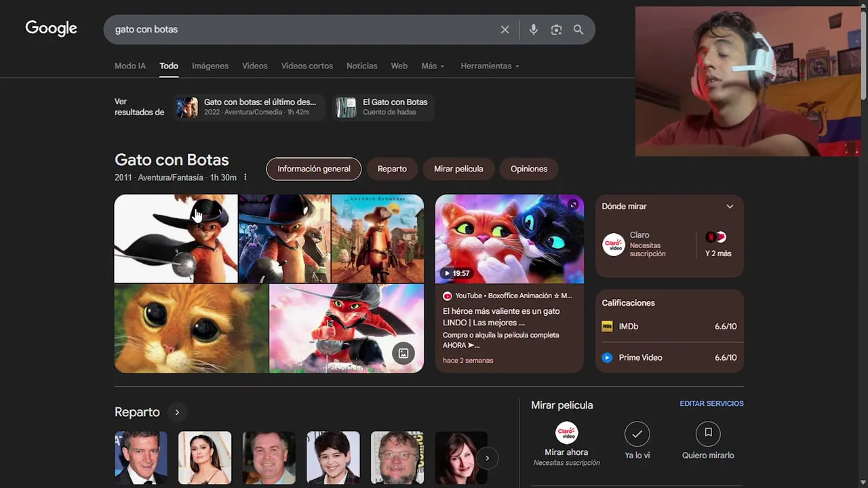Click the EDITAR SERVICIOS link

(711, 403)
